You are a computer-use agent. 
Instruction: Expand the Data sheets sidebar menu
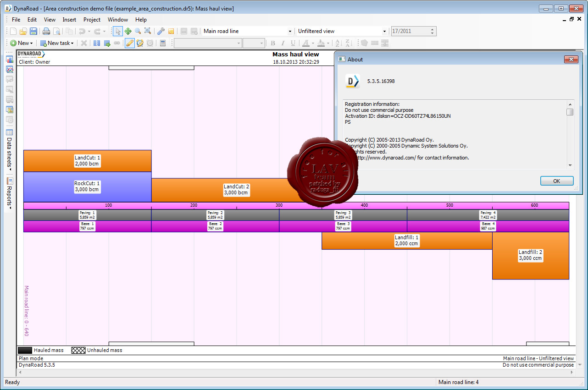click(x=10, y=154)
